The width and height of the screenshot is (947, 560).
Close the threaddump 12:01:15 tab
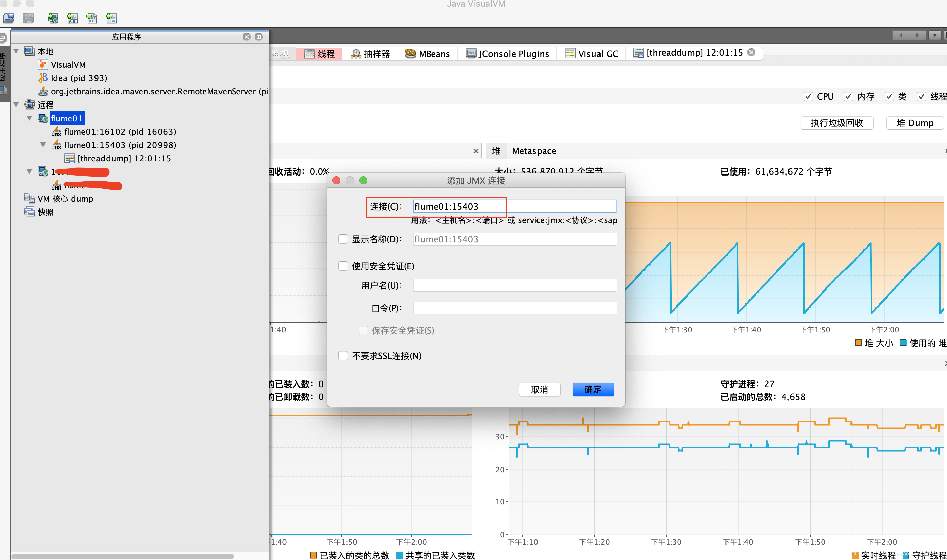[x=751, y=52]
